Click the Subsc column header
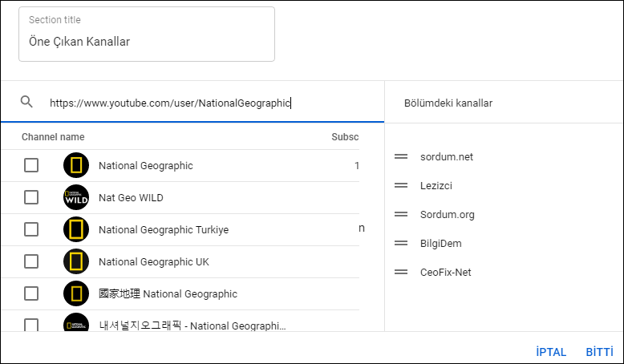This screenshot has width=624, height=364. [x=345, y=137]
